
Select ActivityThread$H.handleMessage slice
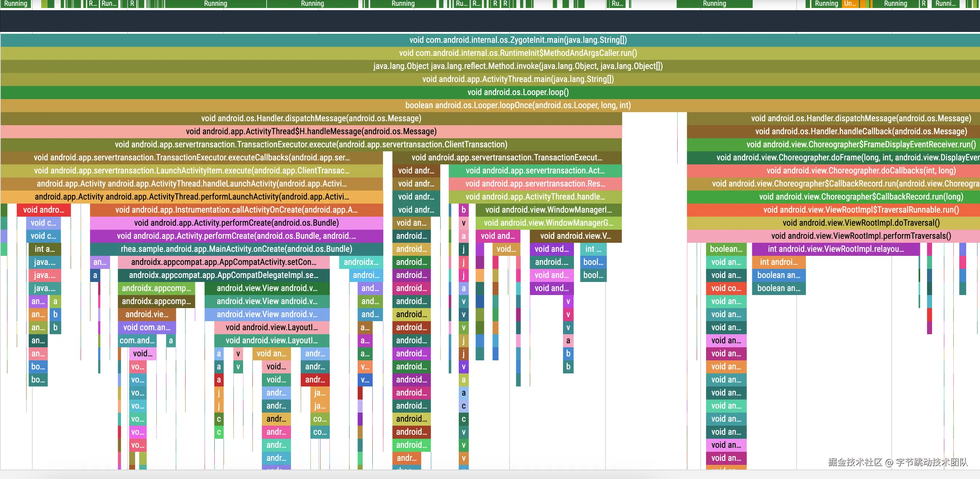click(311, 131)
